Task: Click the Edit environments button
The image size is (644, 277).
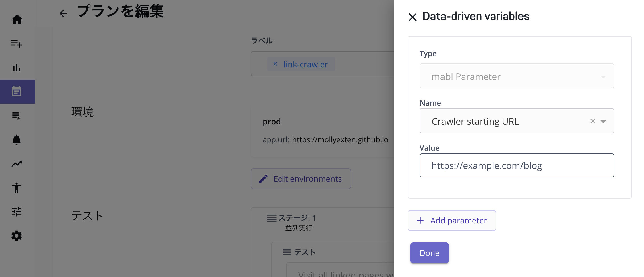Action: tap(301, 179)
